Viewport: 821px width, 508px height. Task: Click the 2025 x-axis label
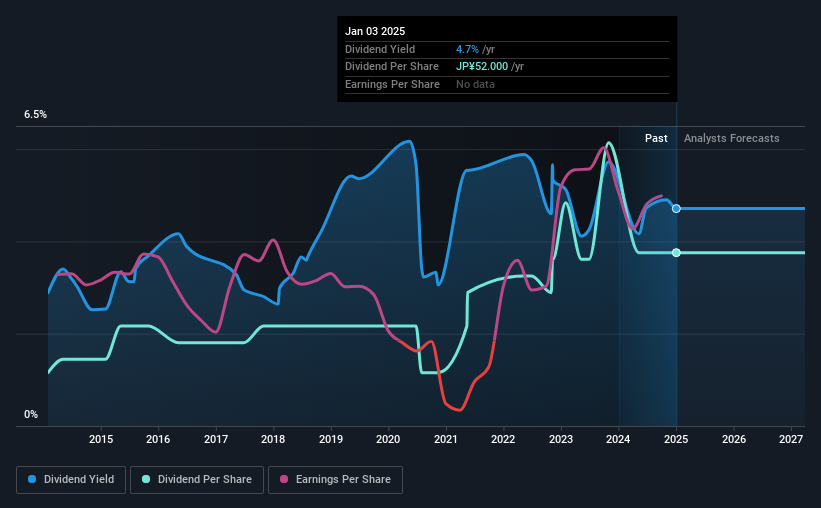click(676, 439)
